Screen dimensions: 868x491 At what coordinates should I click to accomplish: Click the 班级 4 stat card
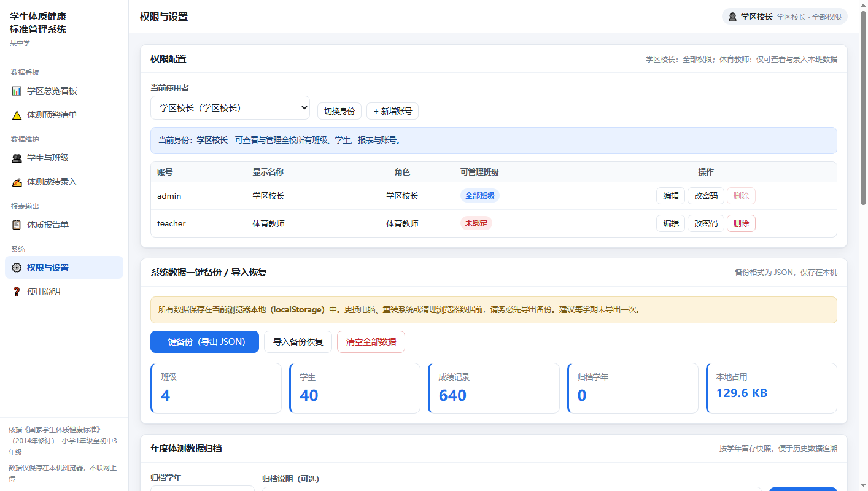click(x=216, y=388)
